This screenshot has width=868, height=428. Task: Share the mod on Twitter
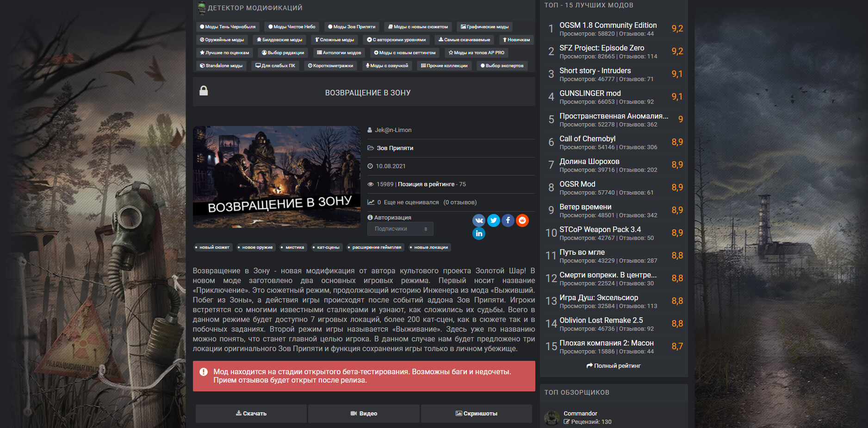click(493, 220)
